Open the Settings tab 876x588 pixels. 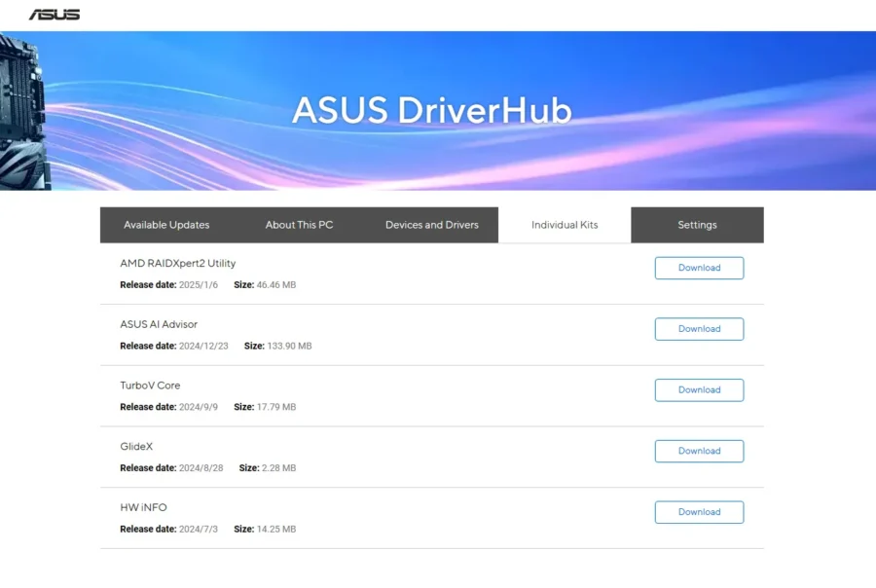[697, 225]
